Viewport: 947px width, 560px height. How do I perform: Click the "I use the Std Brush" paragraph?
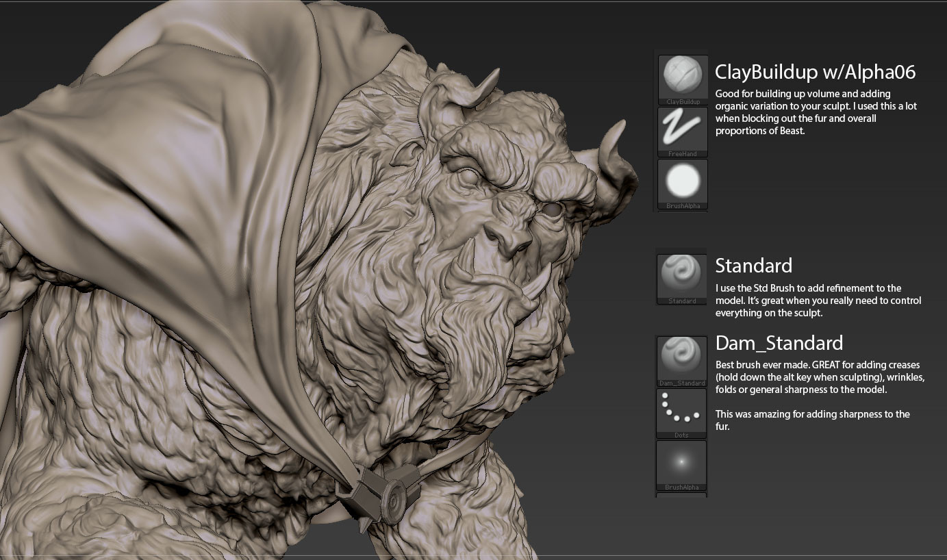coord(818,301)
